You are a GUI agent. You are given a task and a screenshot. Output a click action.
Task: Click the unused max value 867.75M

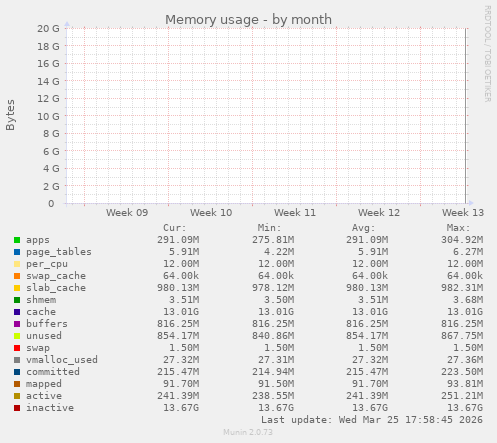pyautogui.click(x=462, y=336)
